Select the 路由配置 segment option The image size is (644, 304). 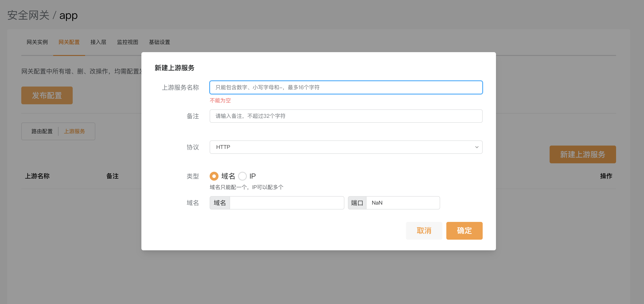tap(42, 131)
